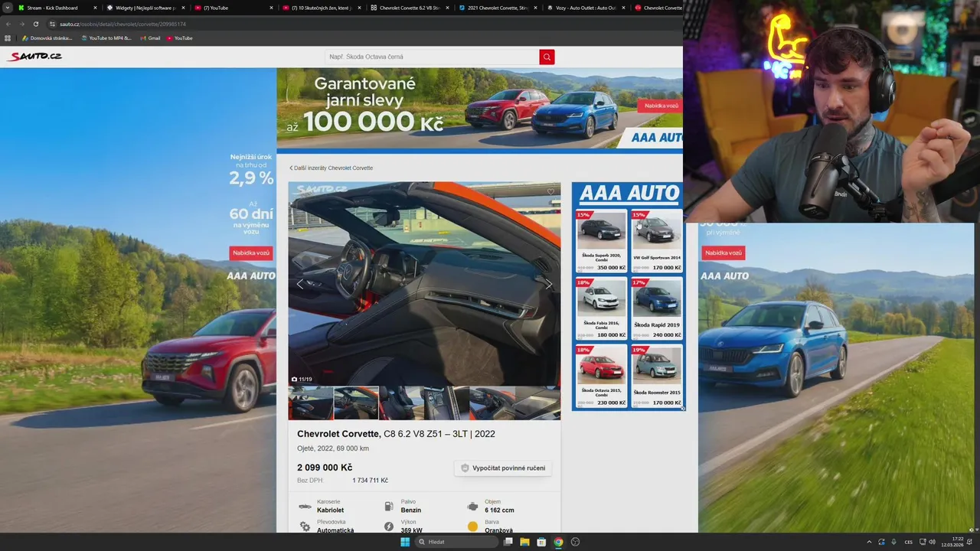Viewport: 980px width, 551px height.
Task: Switch to 10 Skutečných žen tab
Action: click(322, 8)
